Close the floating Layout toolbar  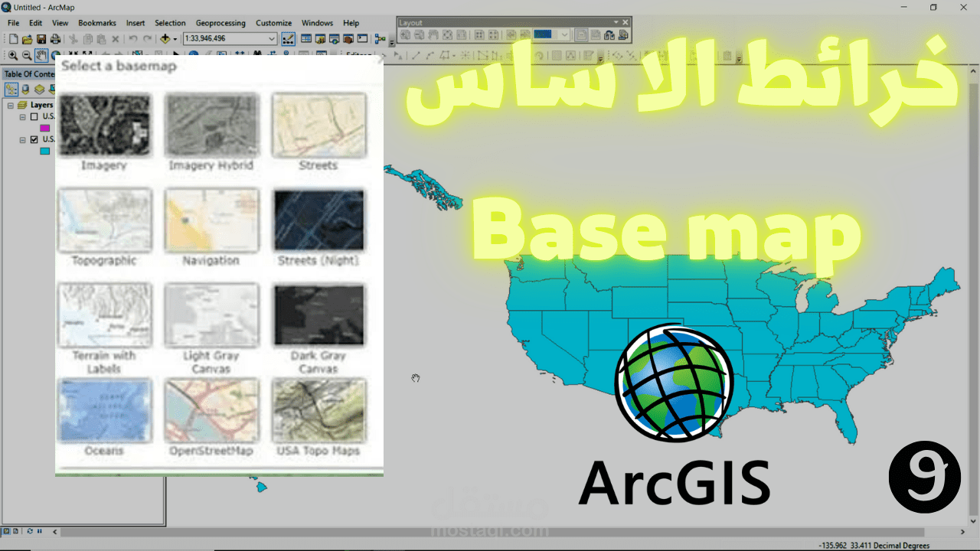point(626,22)
